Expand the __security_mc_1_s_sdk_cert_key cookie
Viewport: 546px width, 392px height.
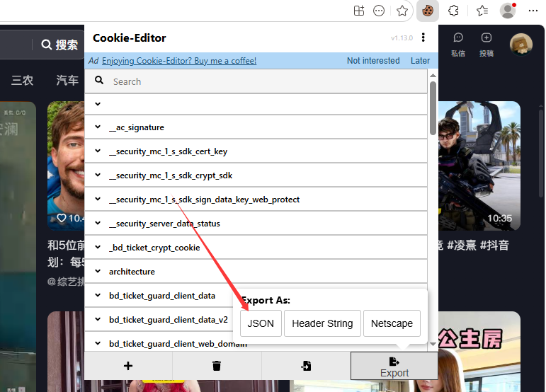tap(256, 151)
